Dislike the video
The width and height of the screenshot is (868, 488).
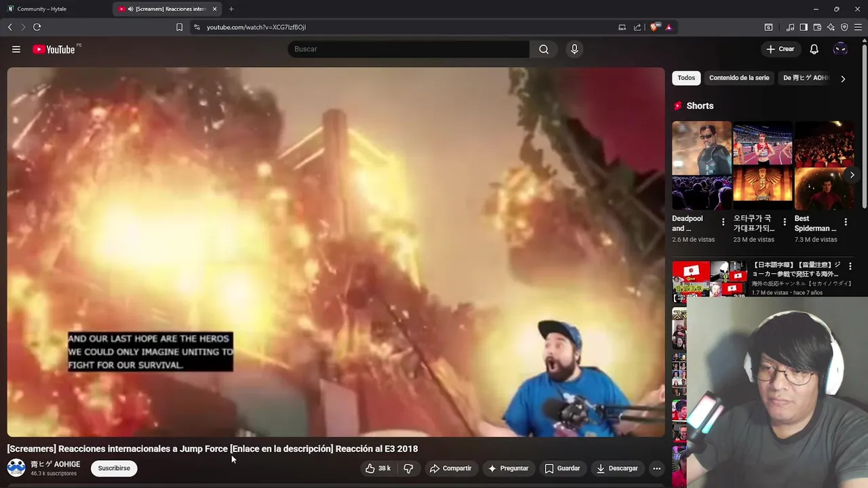[408, 468]
